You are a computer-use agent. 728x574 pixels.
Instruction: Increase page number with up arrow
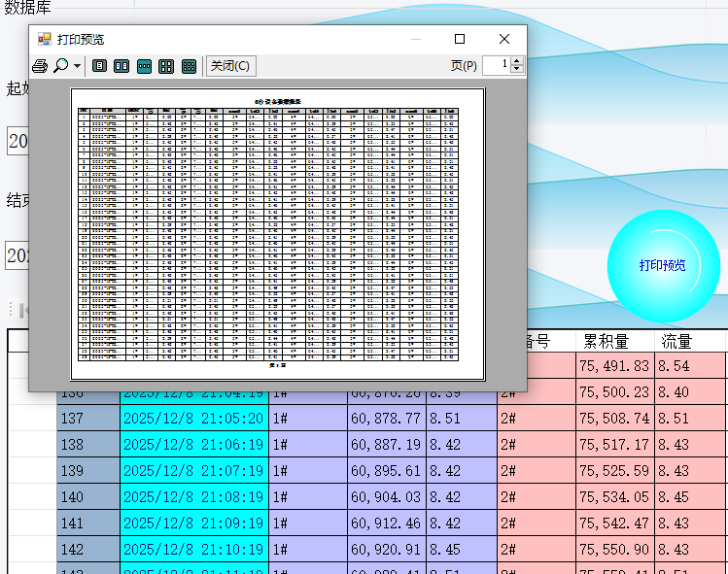(x=517, y=60)
